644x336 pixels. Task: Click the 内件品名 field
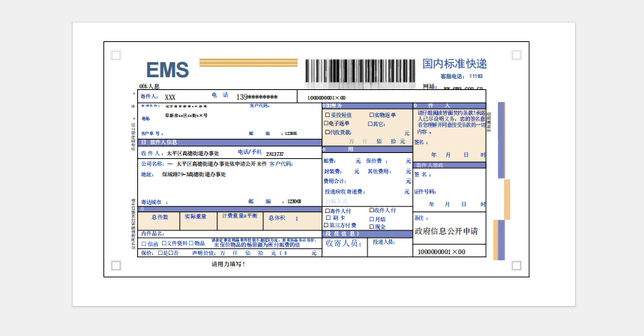[229, 234]
